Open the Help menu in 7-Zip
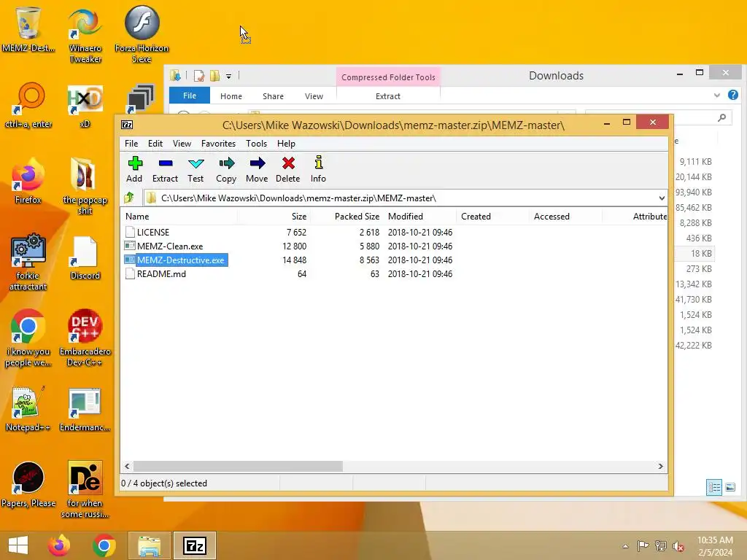Screen dimensions: 747x560 coord(286,144)
